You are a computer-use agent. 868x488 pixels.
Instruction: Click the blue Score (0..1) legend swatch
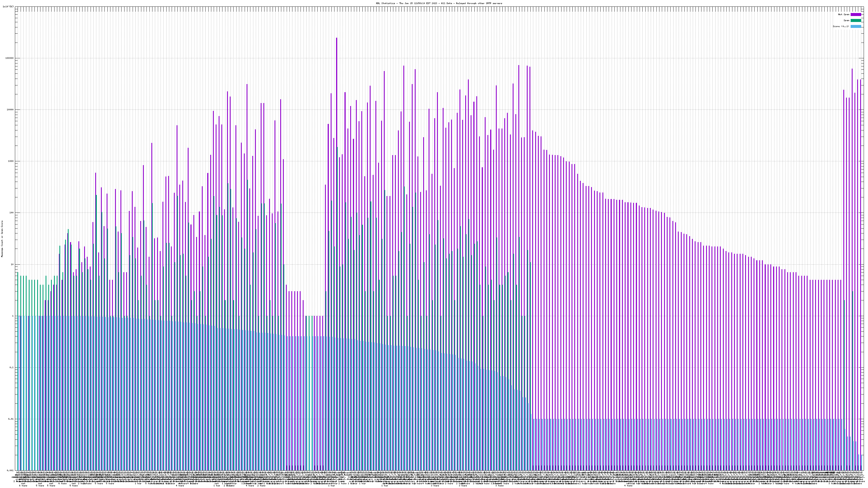point(856,26)
